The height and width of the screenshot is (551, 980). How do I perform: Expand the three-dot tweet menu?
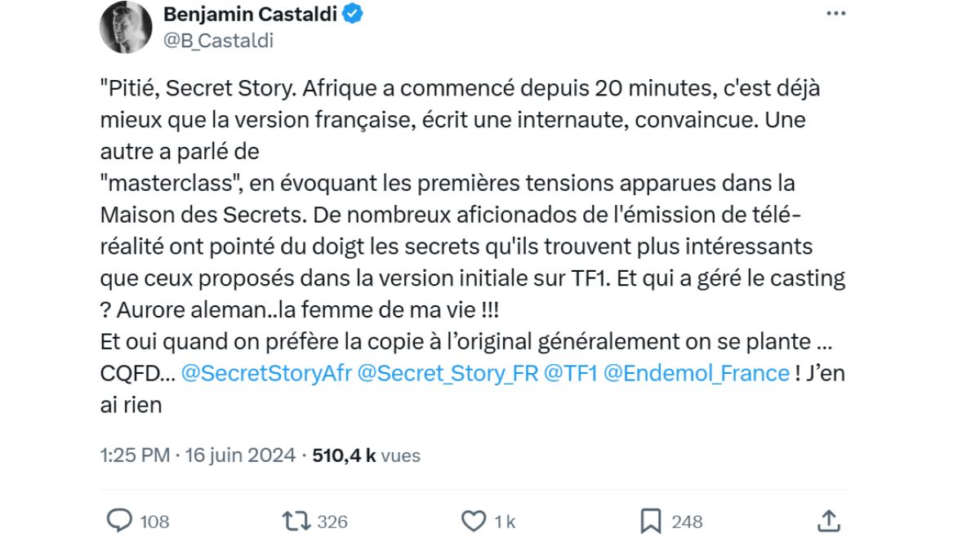pos(835,12)
